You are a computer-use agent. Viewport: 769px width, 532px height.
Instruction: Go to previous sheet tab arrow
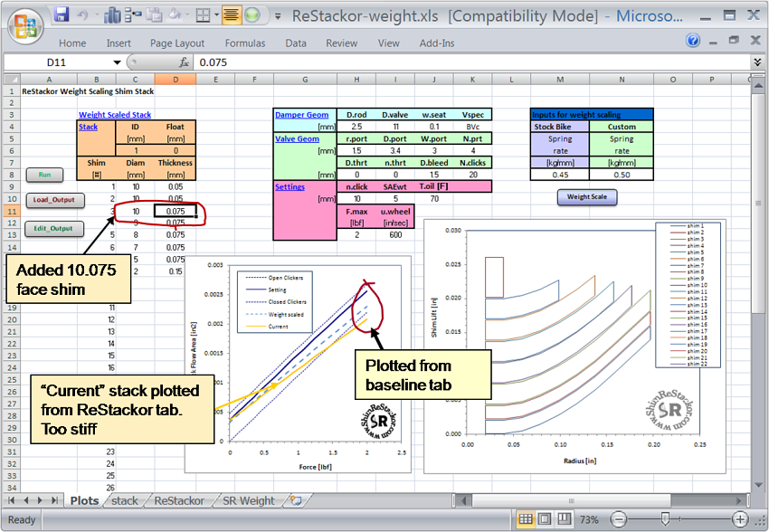(26, 500)
